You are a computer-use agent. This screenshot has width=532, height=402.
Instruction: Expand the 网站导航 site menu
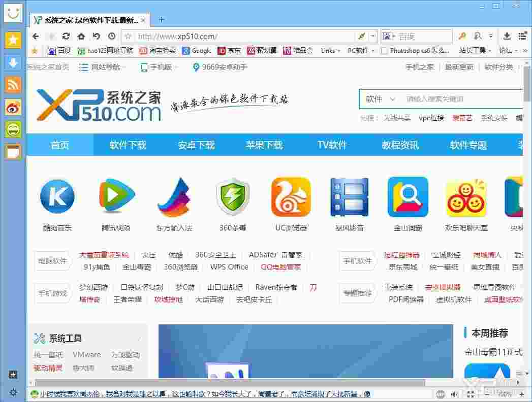(x=102, y=67)
